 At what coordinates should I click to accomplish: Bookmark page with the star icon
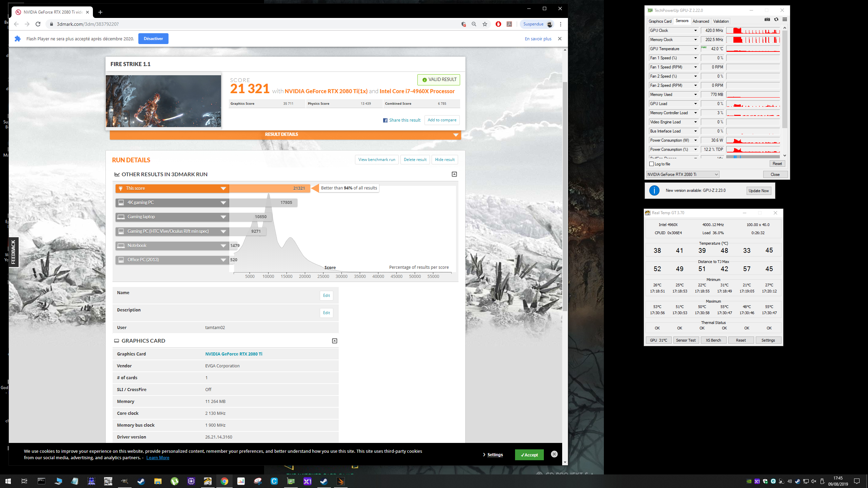click(x=485, y=24)
